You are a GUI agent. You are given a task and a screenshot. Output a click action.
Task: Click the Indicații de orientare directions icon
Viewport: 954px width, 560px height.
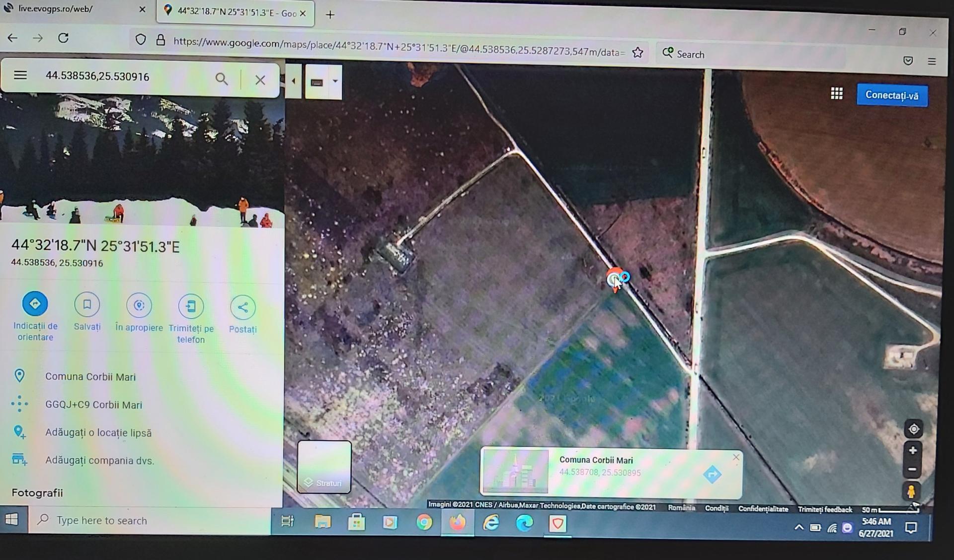coord(35,304)
